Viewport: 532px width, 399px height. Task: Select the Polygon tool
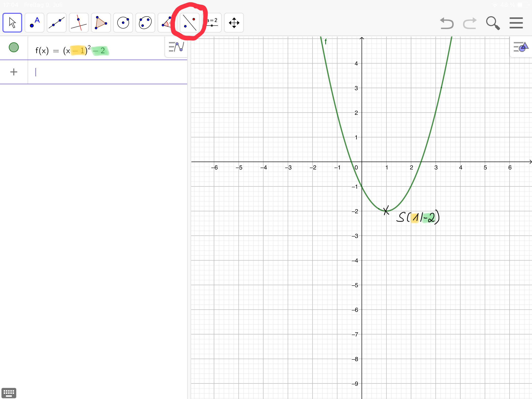101,23
